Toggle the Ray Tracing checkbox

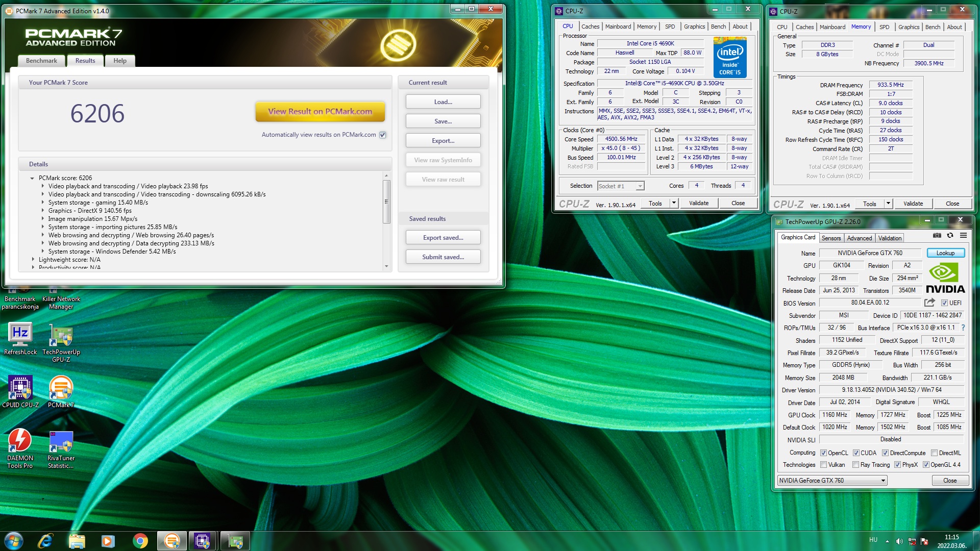point(855,465)
